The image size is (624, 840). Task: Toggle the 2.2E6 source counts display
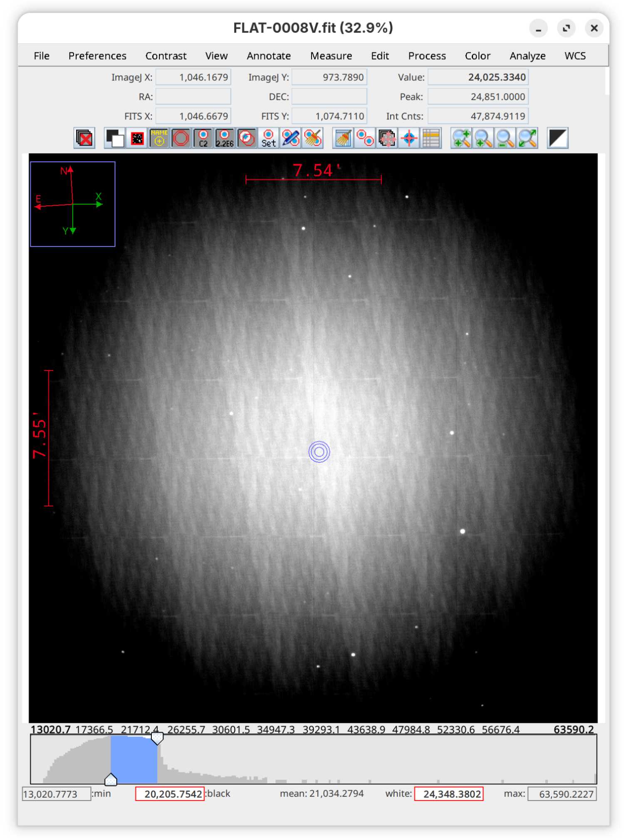[x=225, y=138]
